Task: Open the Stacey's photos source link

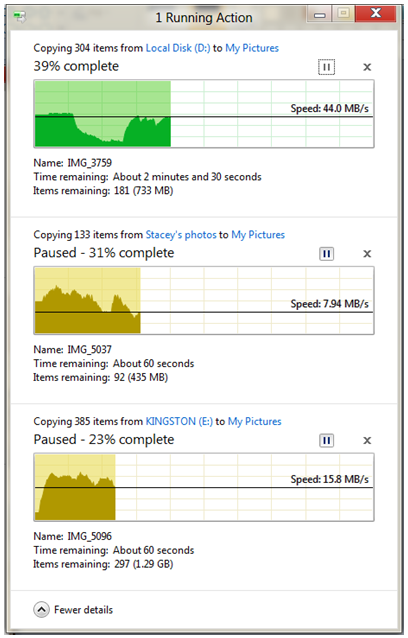Action: 181,235
